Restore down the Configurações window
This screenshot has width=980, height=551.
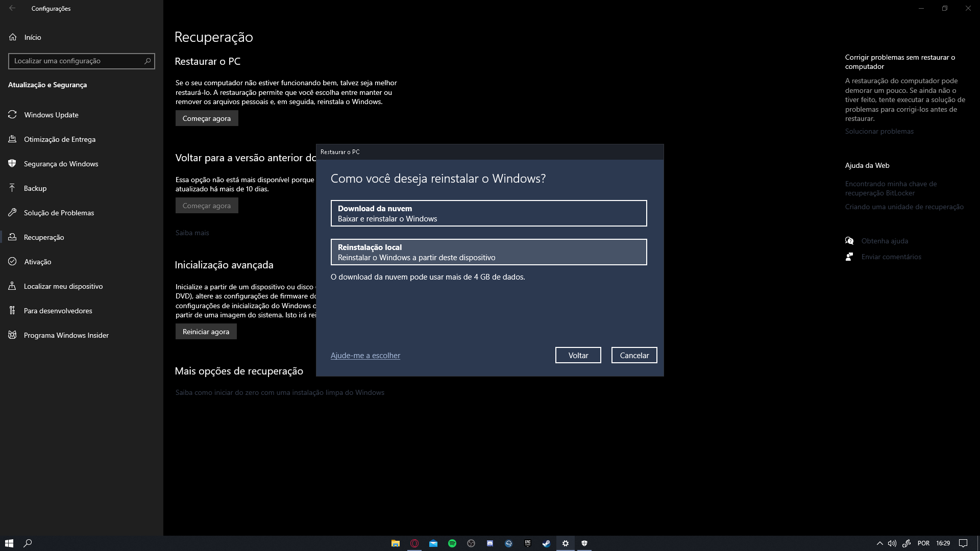click(x=945, y=8)
